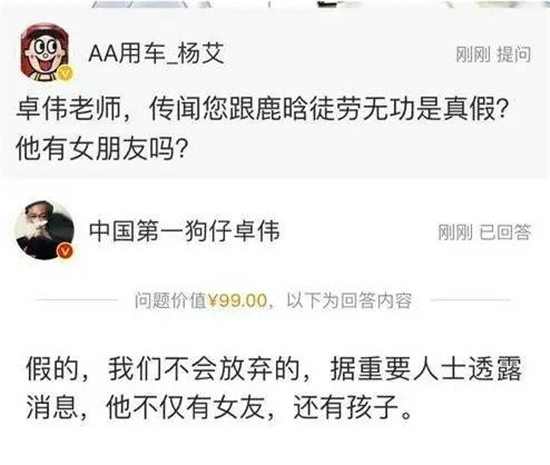Open the 中国第一狗仔卓伟 profile name
This screenshot has height=465, width=550.
[x=185, y=231]
